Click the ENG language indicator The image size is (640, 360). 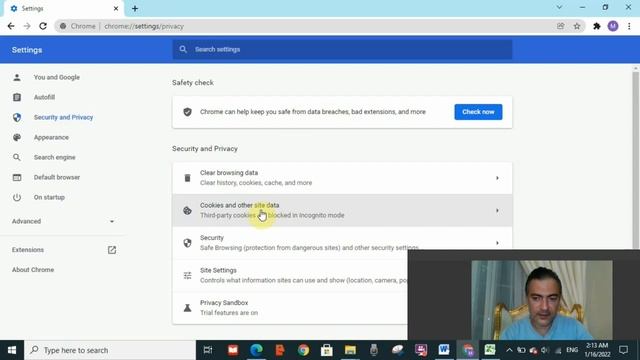coord(572,350)
